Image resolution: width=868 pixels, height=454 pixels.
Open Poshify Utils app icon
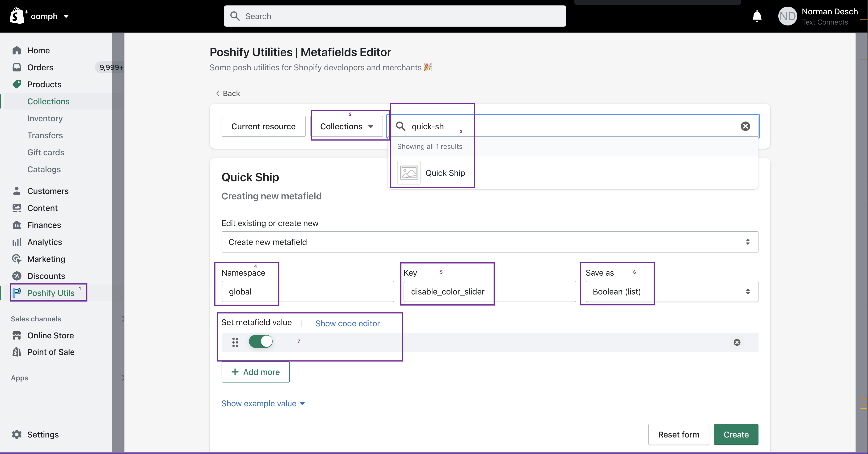[17, 293]
